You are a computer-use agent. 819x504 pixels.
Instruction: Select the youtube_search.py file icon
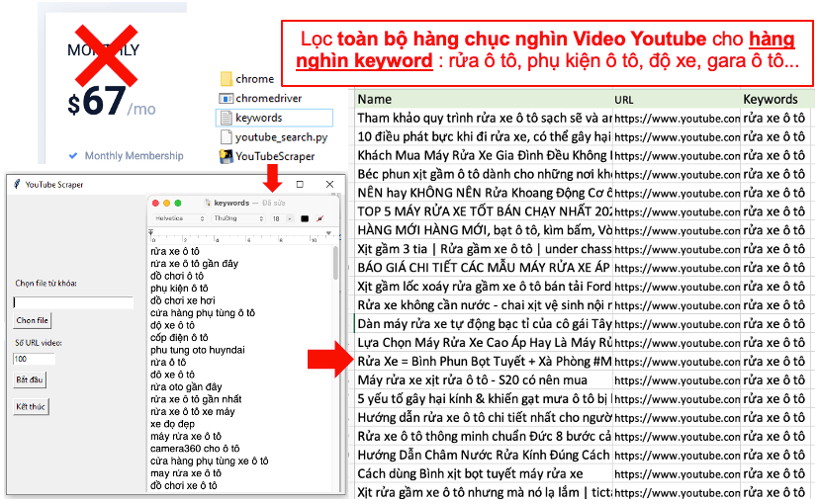(227, 137)
